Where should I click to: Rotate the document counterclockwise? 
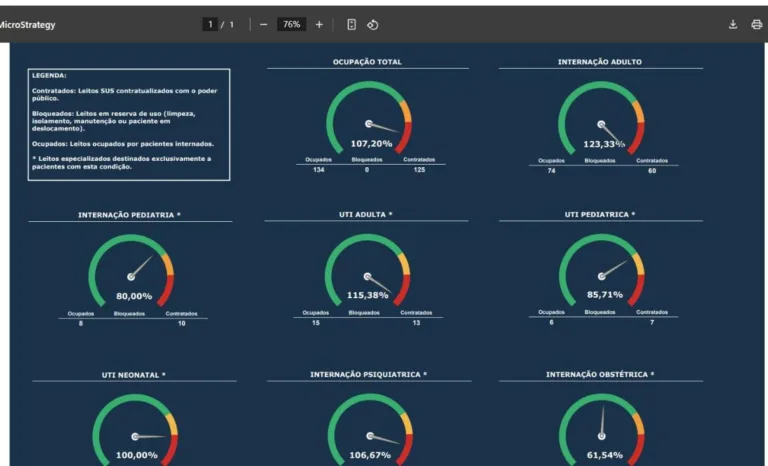pyautogui.click(x=372, y=24)
